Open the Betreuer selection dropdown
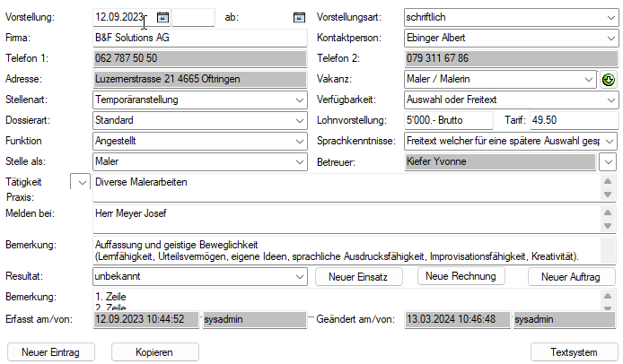This screenshot has height=364, width=623. coord(608,162)
